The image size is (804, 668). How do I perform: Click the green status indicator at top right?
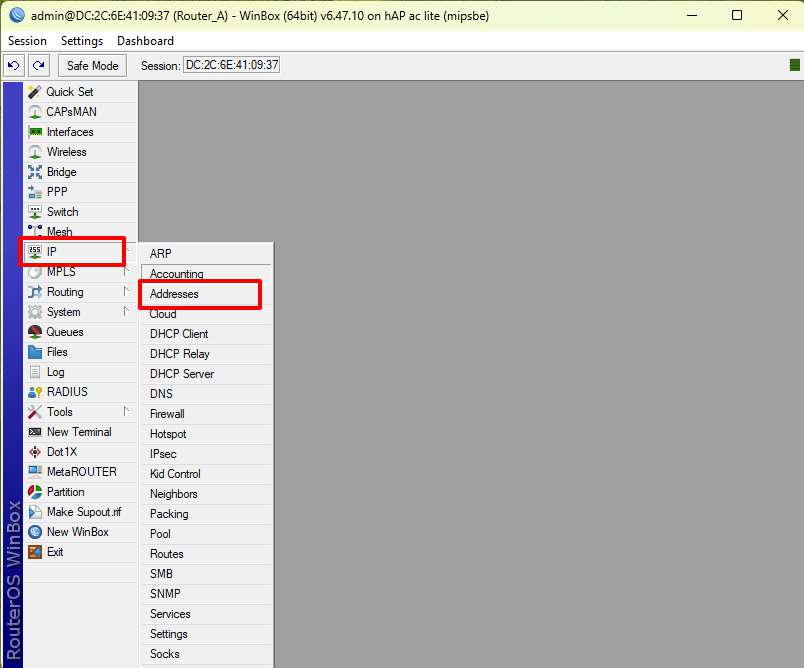pos(794,65)
